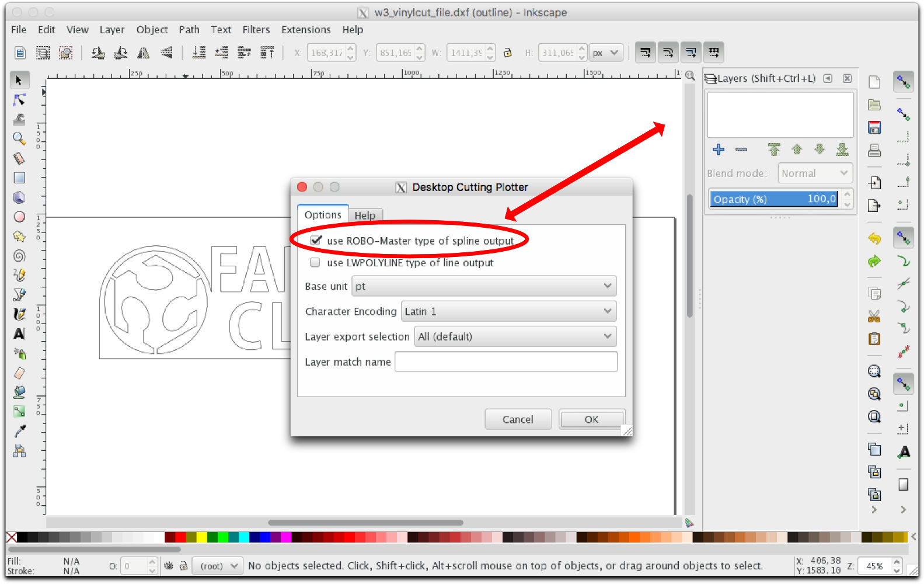Viewport: 924px width, 584px height.
Task: Select the Spiral tool
Action: [19, 256]
